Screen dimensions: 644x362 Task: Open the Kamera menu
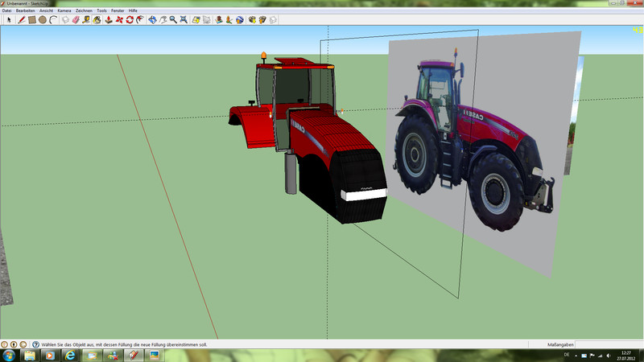64,10
